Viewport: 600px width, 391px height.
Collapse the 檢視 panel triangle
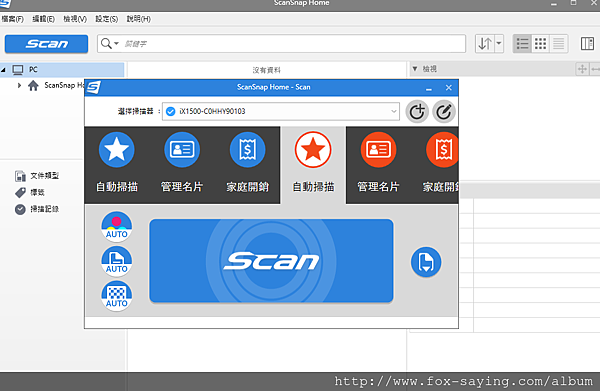click(x=414, y=69)
